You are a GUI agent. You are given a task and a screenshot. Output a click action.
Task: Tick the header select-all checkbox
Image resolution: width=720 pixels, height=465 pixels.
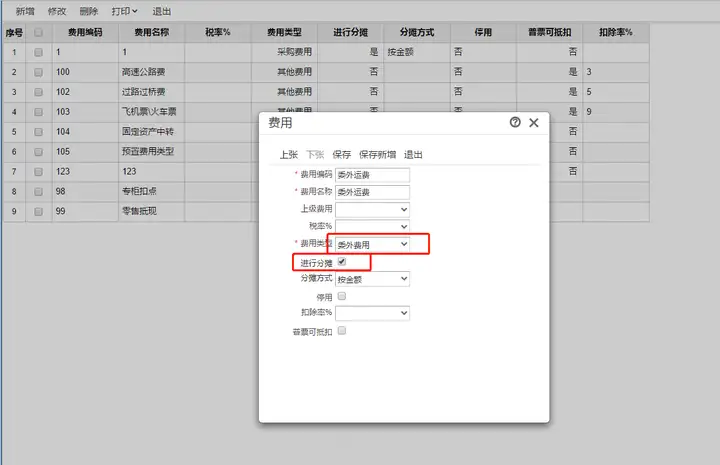pos(39,32)
